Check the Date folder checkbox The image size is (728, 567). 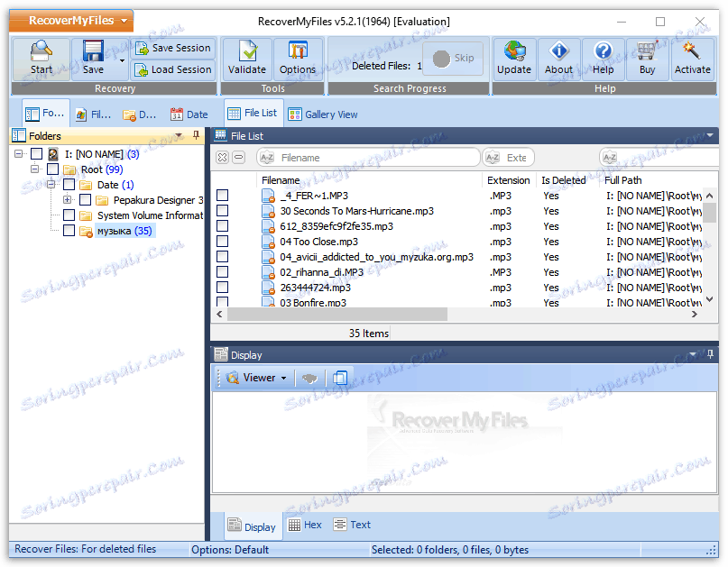coord(69,184)
